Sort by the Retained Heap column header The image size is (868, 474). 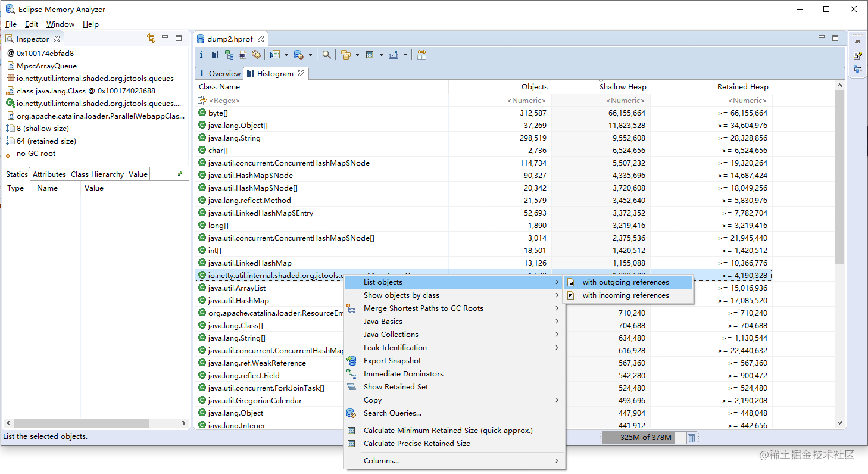(x=711, y=87)
